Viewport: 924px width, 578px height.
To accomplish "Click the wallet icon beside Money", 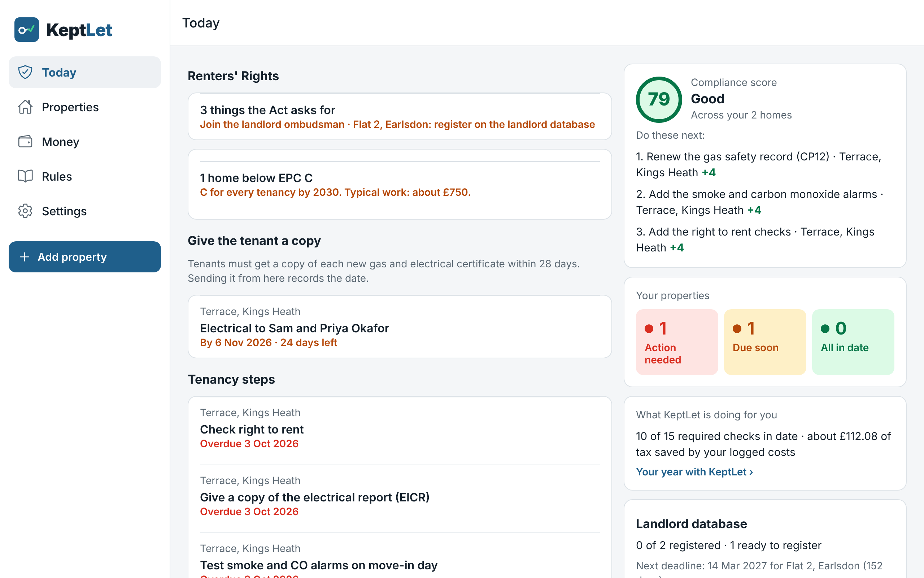I will point(25,142).
